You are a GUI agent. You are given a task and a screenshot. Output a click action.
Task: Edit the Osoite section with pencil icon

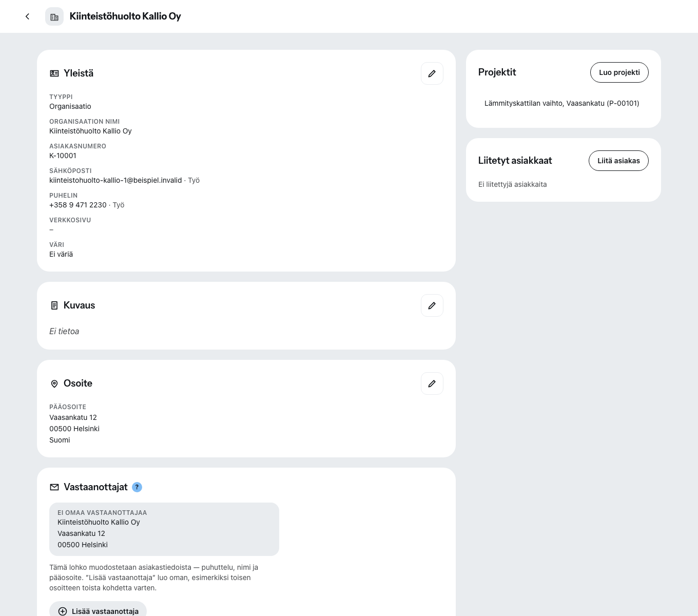point(432,383)
